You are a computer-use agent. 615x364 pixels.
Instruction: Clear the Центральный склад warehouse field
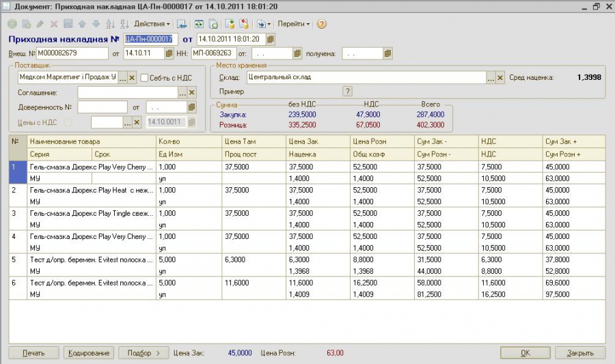(500, 78)
